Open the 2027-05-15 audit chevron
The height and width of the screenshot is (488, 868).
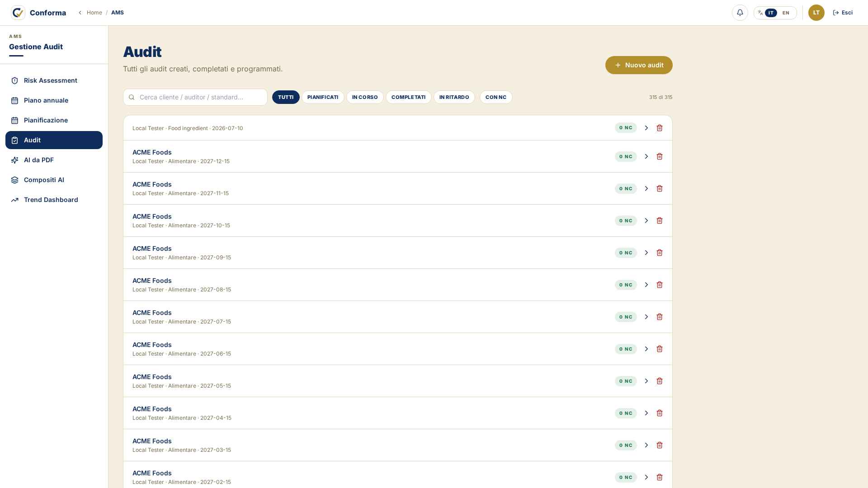646,381
